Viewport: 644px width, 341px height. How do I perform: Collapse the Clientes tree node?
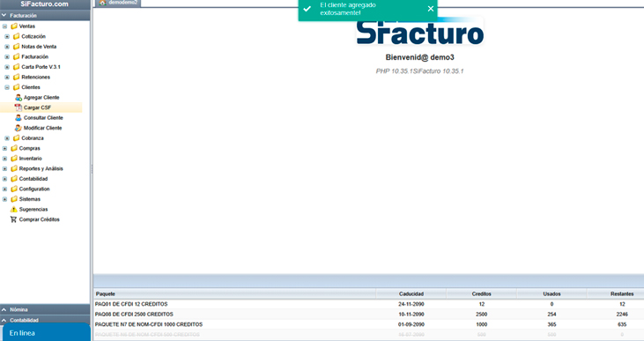pyautogui.click(x=7, y=87)
